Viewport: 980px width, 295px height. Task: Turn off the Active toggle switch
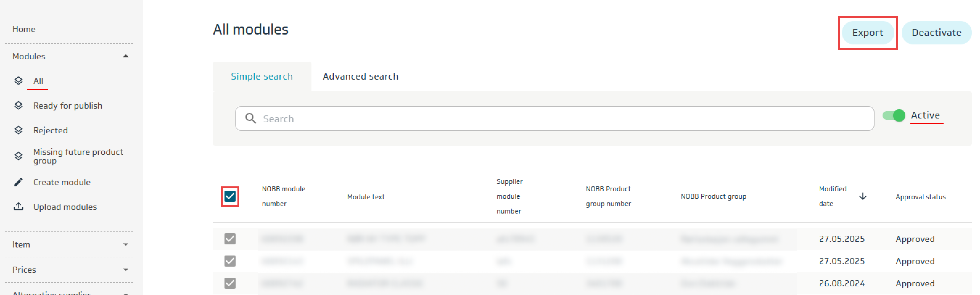click(x=893, y=115)
